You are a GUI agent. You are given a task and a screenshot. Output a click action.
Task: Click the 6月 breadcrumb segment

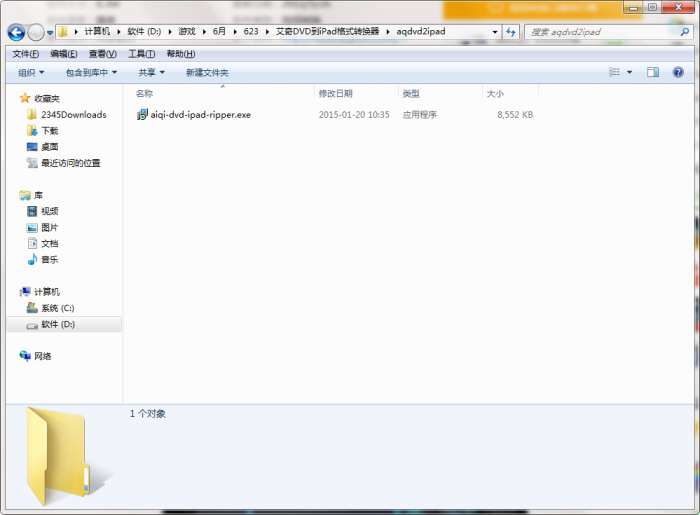coord(219,31)
